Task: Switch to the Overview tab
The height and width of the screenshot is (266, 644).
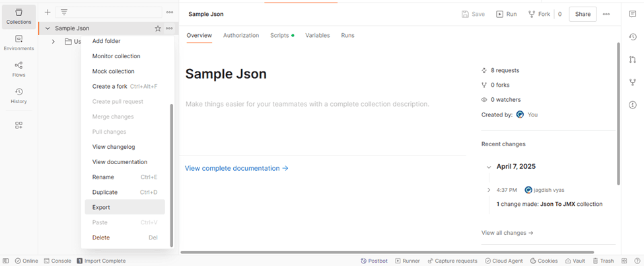Action: (x=199, y=36)
